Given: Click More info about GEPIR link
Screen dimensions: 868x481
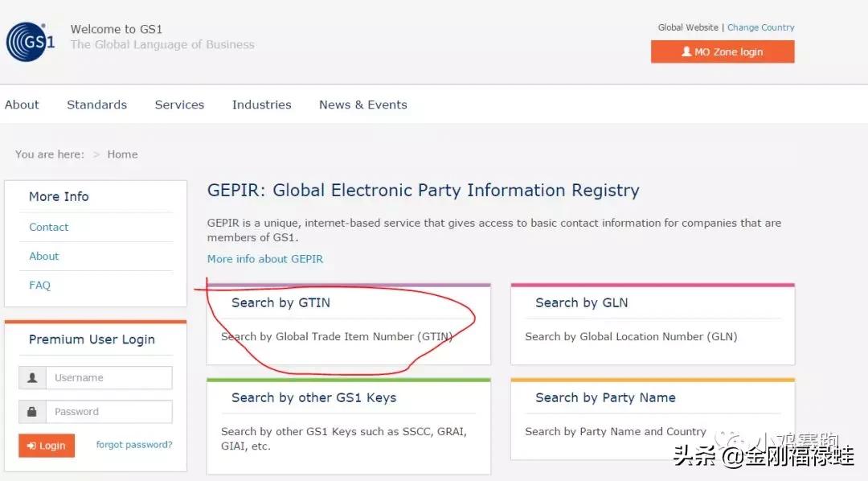Looking at the screenshot, I should point(265,259).
